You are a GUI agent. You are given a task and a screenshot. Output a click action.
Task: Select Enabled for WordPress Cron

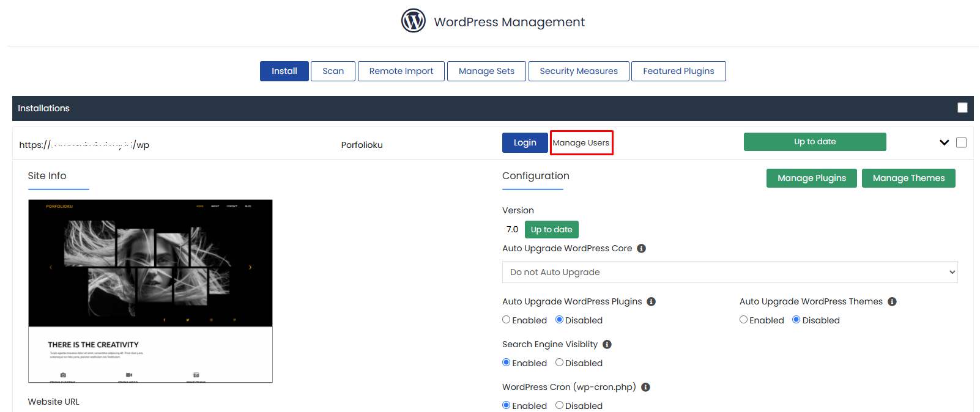point(506,405)
